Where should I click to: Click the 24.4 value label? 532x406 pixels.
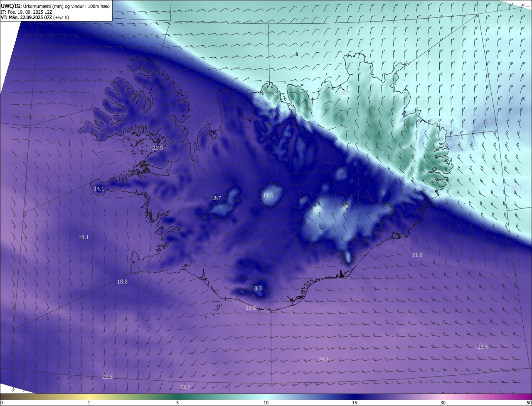323,359
